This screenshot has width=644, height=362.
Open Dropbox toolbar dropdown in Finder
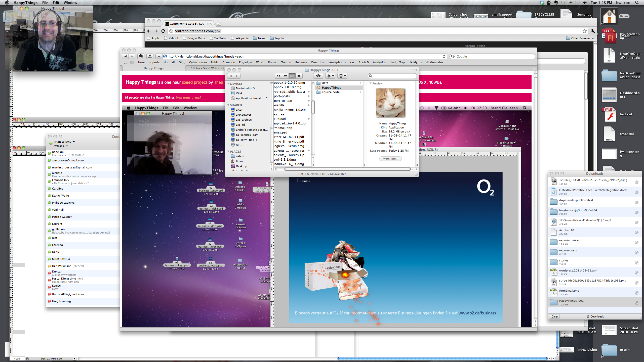(x=342, y=76)
